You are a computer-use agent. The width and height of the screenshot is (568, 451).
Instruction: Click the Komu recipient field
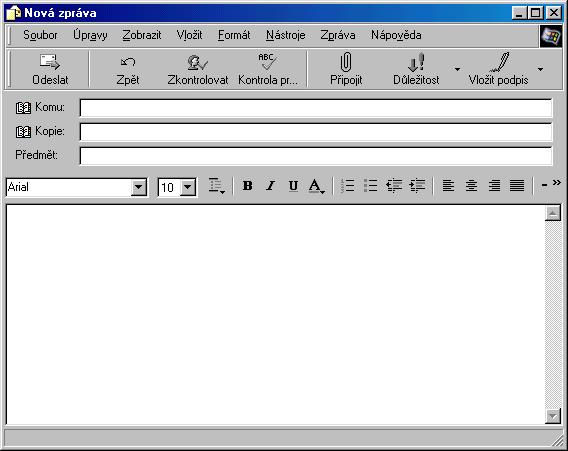[x=316, y=108]
